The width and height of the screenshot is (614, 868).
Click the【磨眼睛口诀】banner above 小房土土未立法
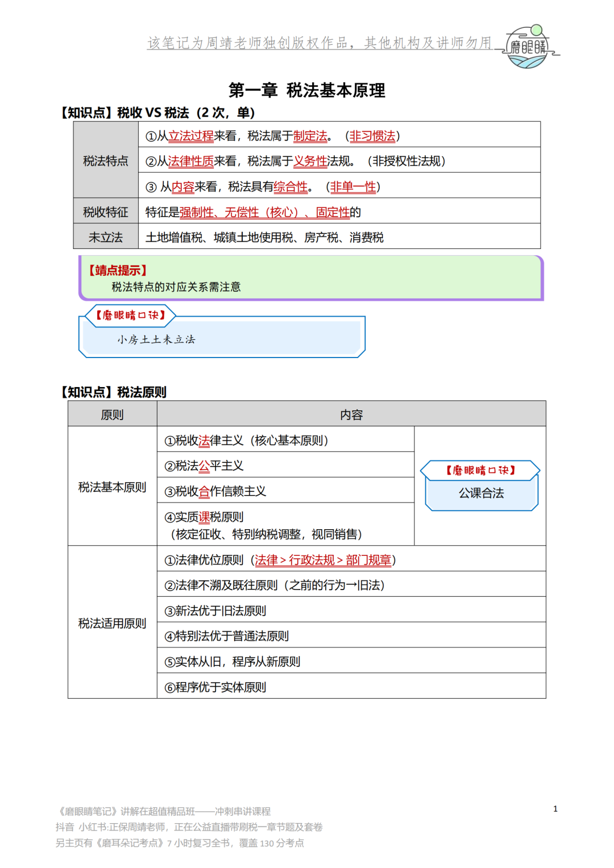[130, 316]
